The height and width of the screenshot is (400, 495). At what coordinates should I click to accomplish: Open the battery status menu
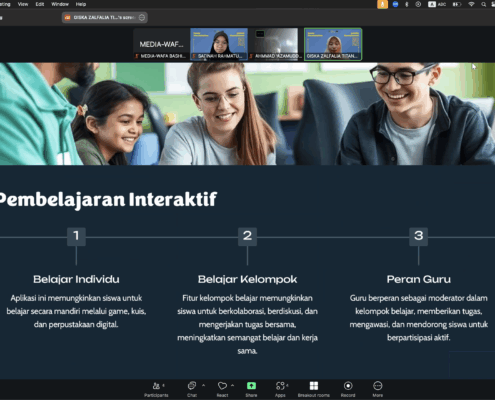[x=456, y=4]
